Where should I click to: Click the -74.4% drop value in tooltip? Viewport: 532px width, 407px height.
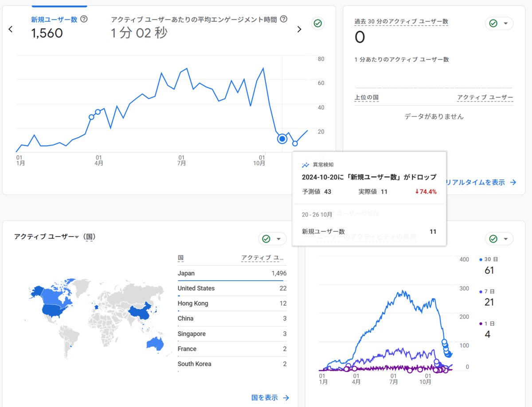[x=426, y=192]
